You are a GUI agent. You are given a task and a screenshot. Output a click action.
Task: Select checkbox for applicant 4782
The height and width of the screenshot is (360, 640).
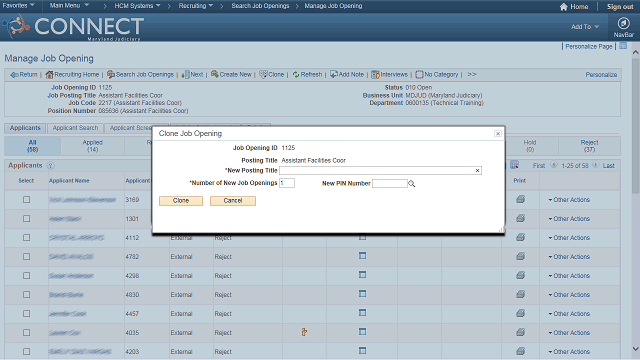(x=27, y=257)
